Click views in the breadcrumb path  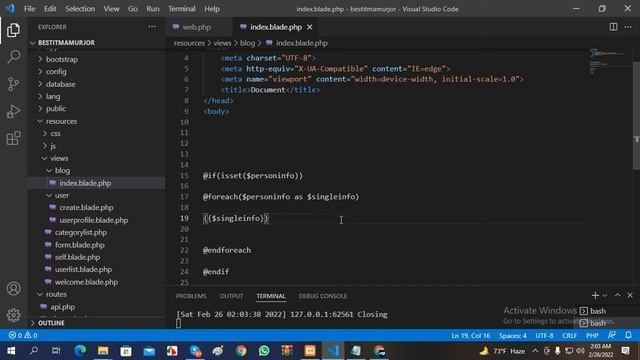click(x=222, y=43)
